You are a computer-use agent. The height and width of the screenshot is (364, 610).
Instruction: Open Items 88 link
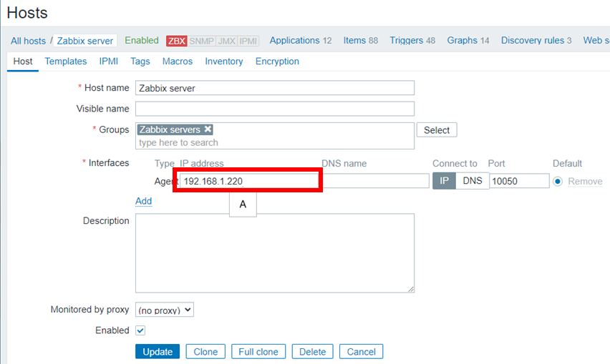coord(360,40)
